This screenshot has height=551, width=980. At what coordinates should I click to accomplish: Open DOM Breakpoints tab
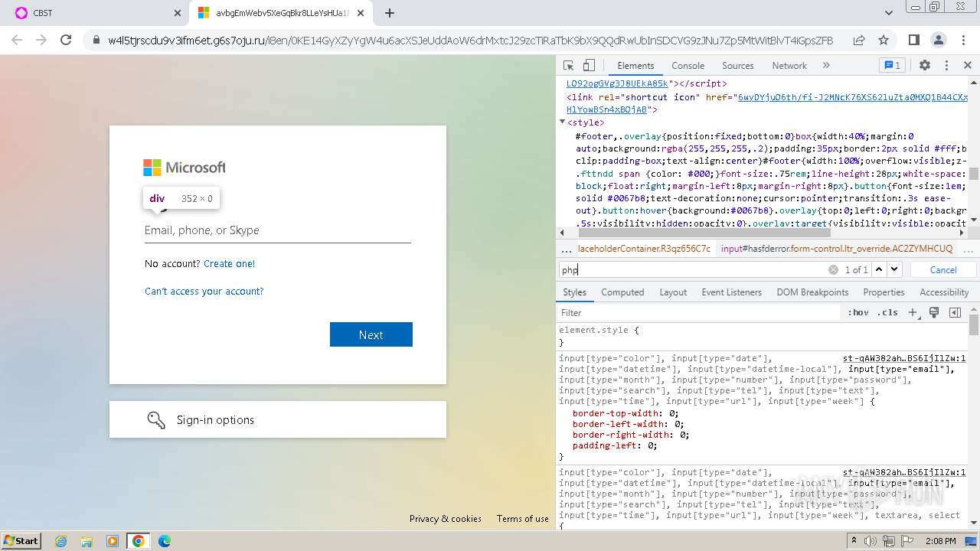click(812, 292)
